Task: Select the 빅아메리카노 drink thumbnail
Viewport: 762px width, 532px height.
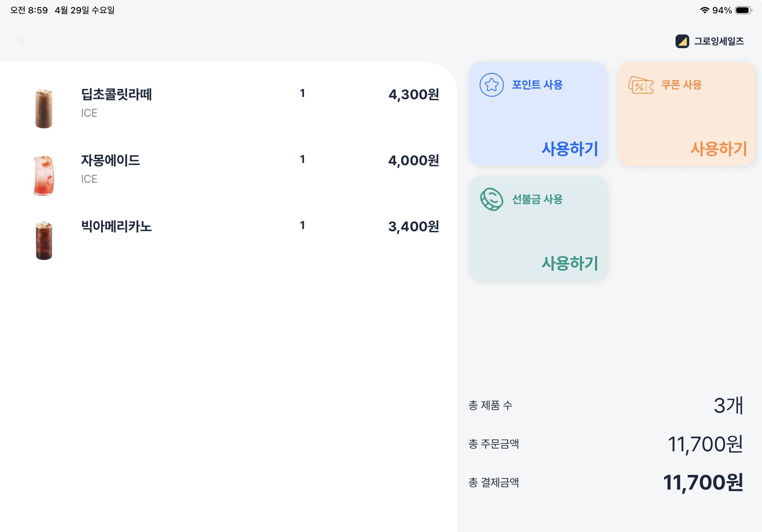Action: [x=44, y=240]
